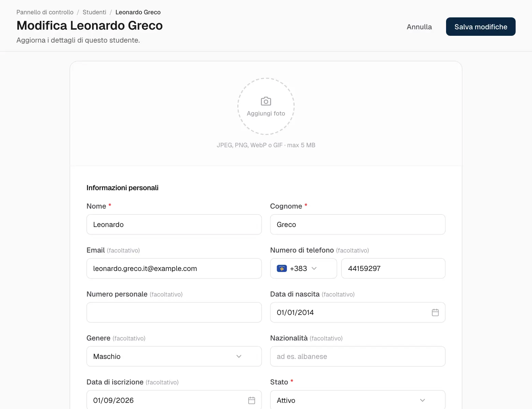Click 'Aggiorna i dettagli di questo studente' subtitle
This screenshot has height=409, width=532.
point(78,40)
